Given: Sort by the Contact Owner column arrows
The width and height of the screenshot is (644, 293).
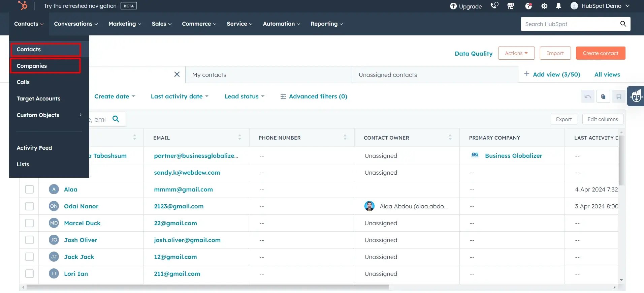Looking at the screenshot, I should [450, 137].
